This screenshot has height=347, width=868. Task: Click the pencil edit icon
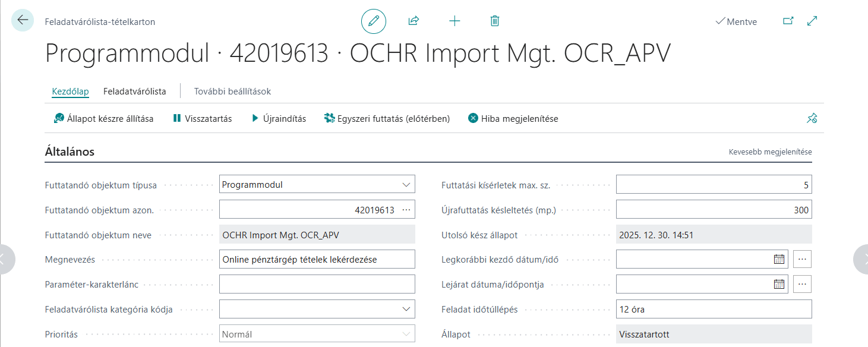[374, 21]
